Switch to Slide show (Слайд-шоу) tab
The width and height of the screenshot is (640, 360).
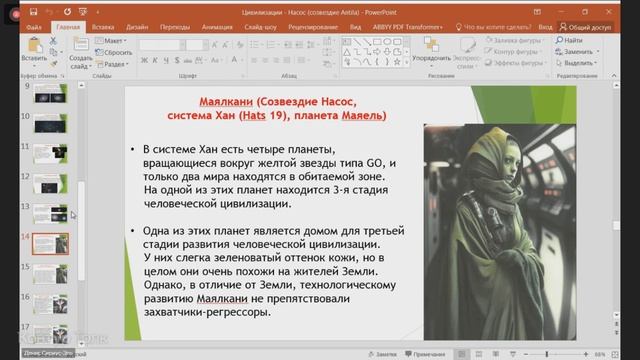[260, 27]
